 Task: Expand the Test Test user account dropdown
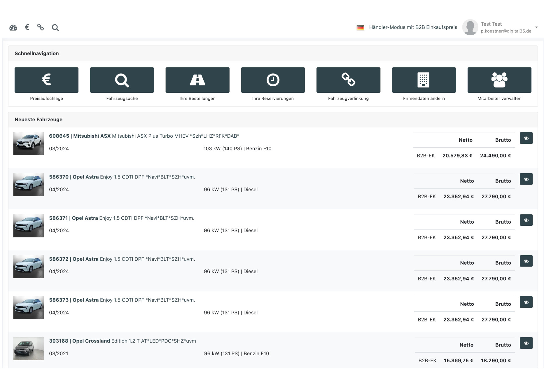point(536,27)
